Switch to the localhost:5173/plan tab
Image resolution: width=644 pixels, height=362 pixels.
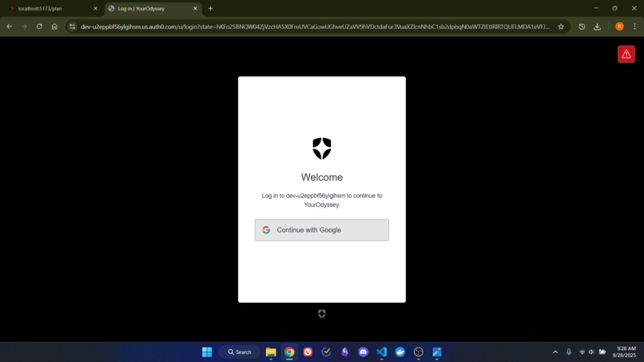click(x=53, y=8)
